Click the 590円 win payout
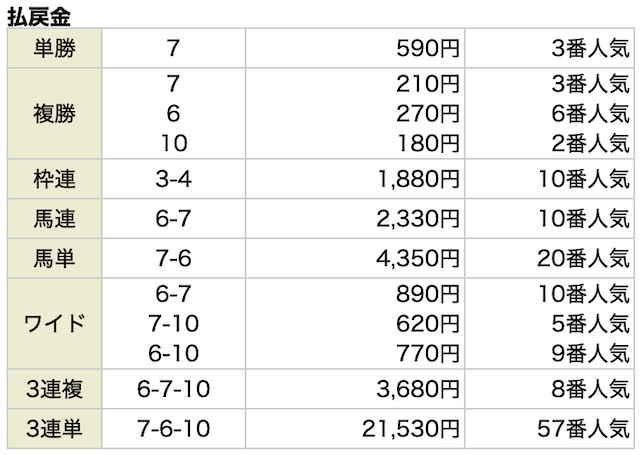This screenshot has height=455, width=640. [x=428, y=47]
